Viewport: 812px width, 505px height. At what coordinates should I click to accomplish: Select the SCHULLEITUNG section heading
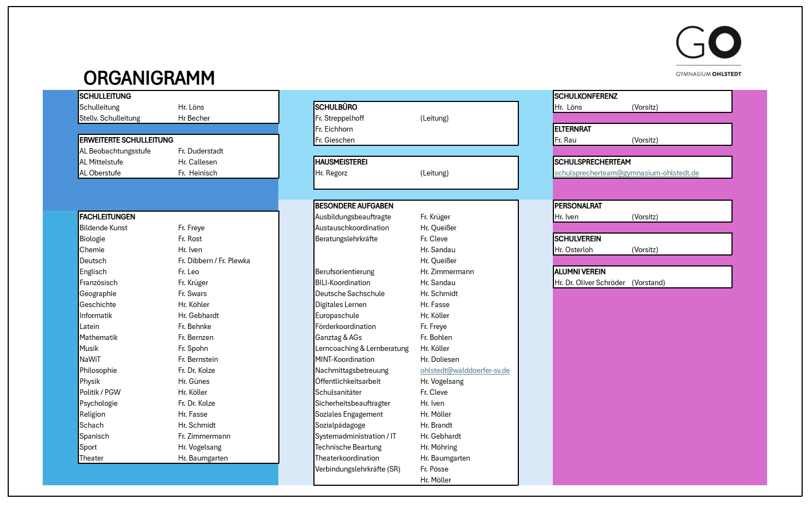click(105, 97)
